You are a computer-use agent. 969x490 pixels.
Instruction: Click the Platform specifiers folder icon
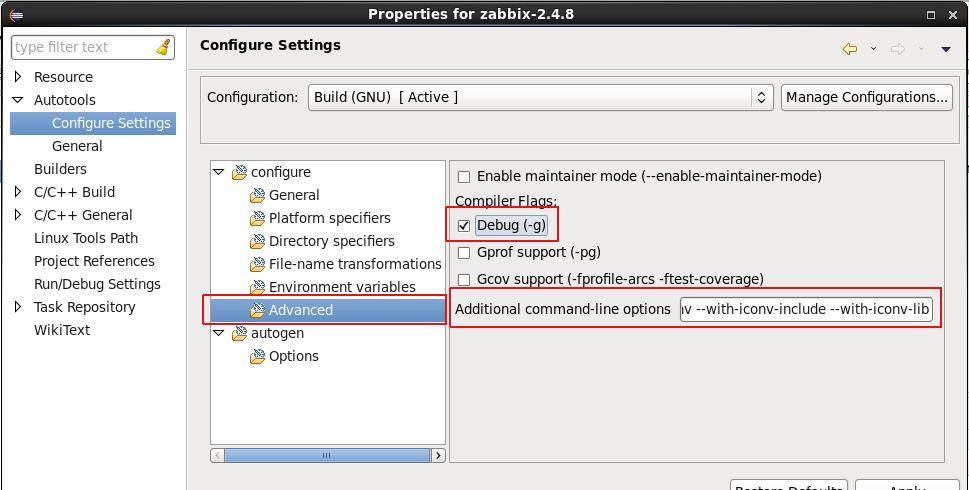[x=257, y=218]
